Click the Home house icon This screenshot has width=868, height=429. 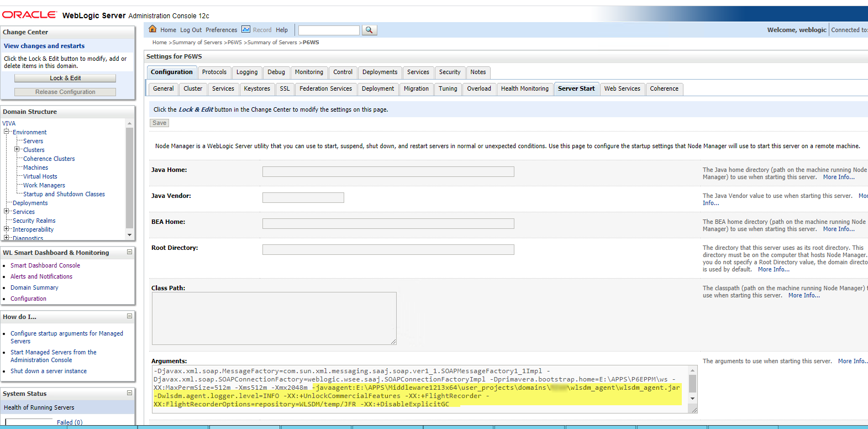click(152, 29)
